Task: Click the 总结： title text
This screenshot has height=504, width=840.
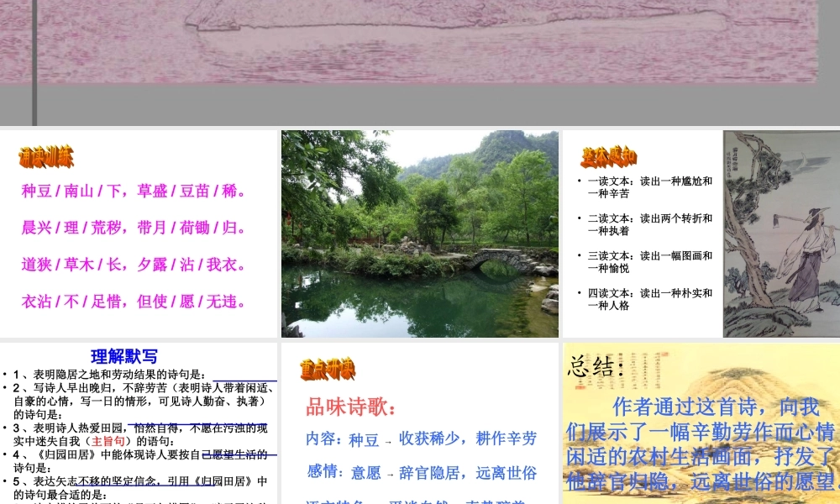Action: [x=596, y=367]
